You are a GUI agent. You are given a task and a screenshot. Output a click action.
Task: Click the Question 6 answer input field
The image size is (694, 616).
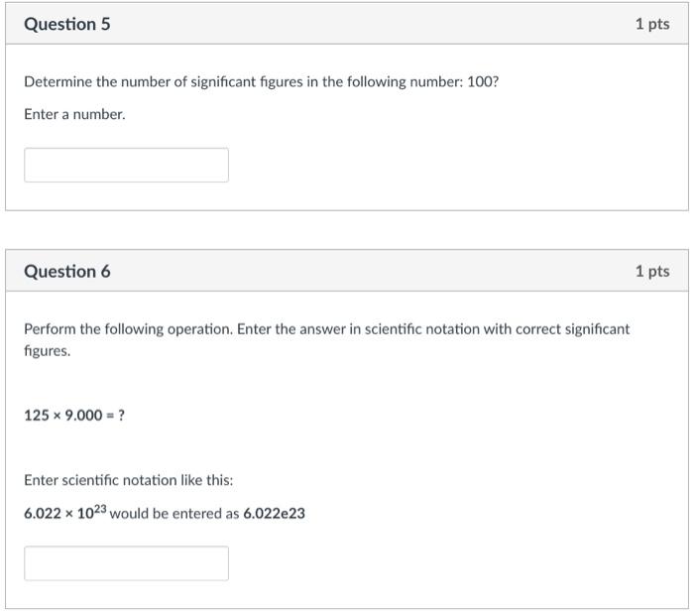126,562
